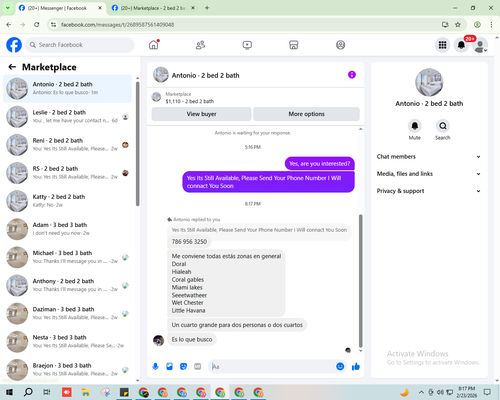Open the Reni - 2 bed 2 bath conversation
Screen dimensions: 500x400
pos(67,145)
